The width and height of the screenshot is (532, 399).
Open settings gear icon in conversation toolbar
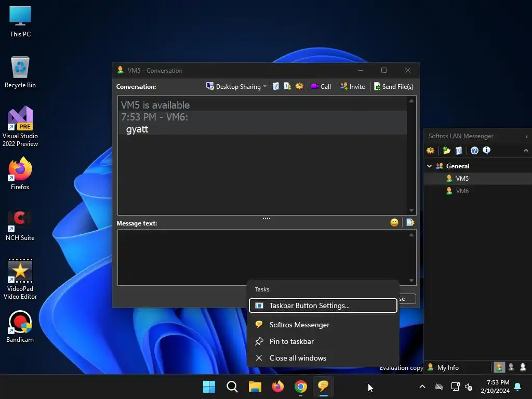coord(299,86)
